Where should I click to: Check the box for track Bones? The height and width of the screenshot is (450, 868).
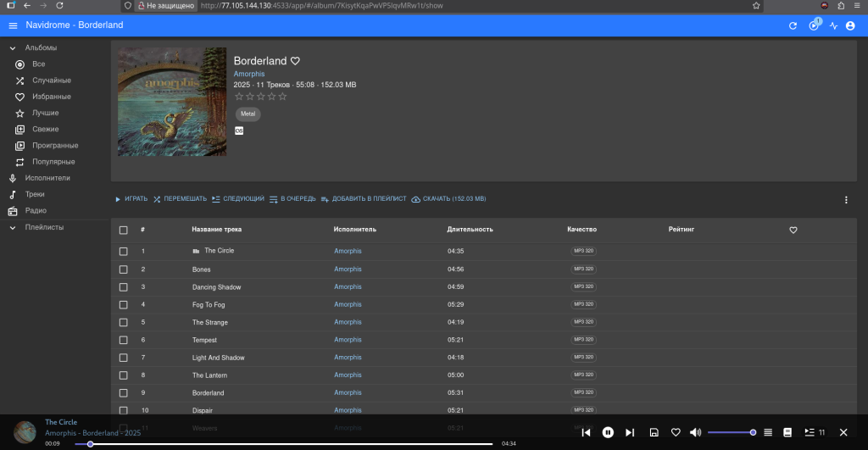click(124, 269)
